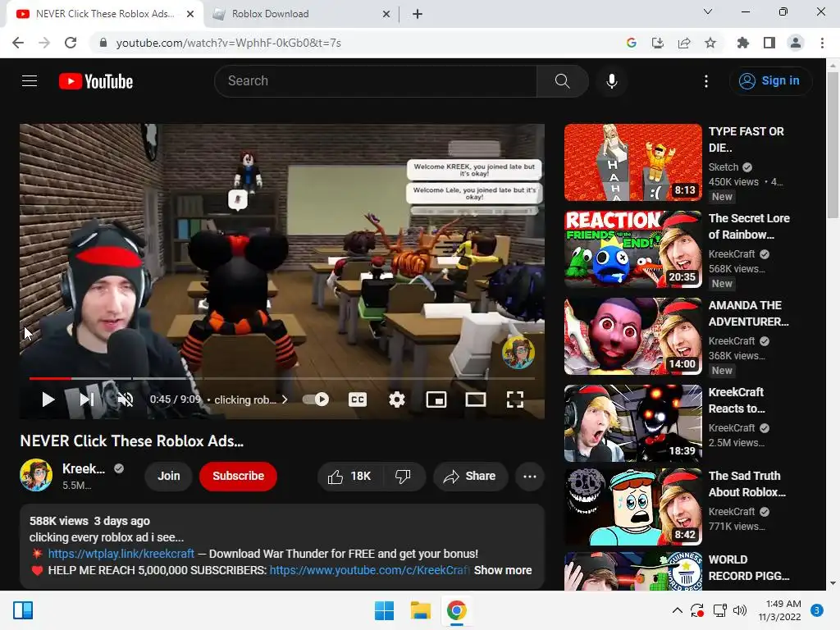The width and height of the screenshot is (840, 630).
Task: Unmute the video with the speaker icon
Action: coord(126,399)
